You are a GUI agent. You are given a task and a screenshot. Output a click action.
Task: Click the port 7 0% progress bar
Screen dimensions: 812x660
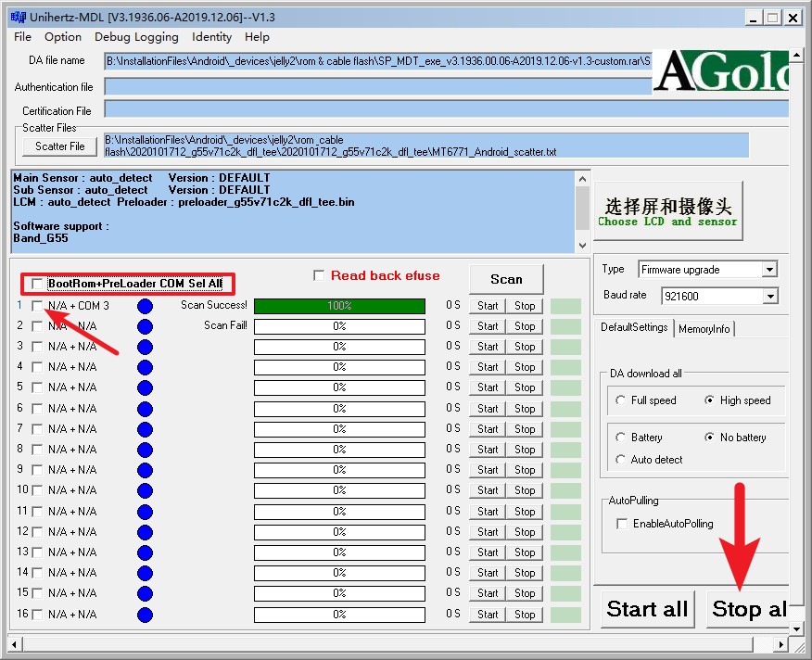point(339,429)
